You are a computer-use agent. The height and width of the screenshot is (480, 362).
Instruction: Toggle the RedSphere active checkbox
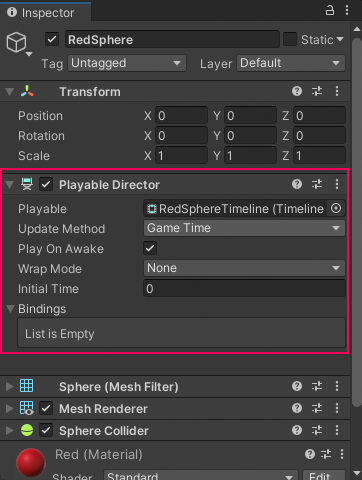tap(52, 39)
